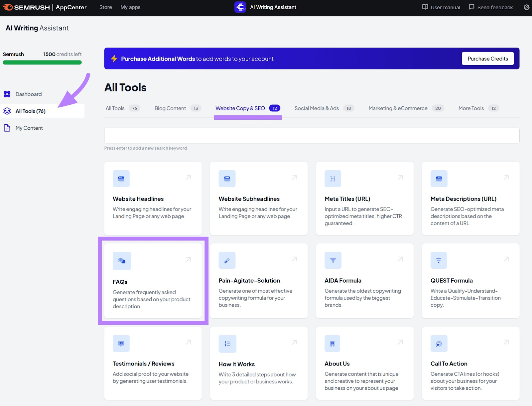Open the Marketing & eCommerce tab

398,108
